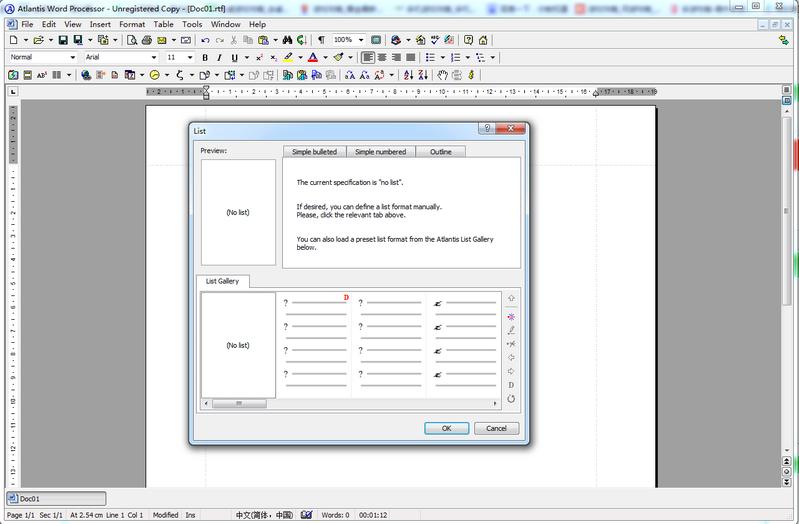
Task: Select the (No list) gallery thumbnail
Action: (x=238, y=345)
